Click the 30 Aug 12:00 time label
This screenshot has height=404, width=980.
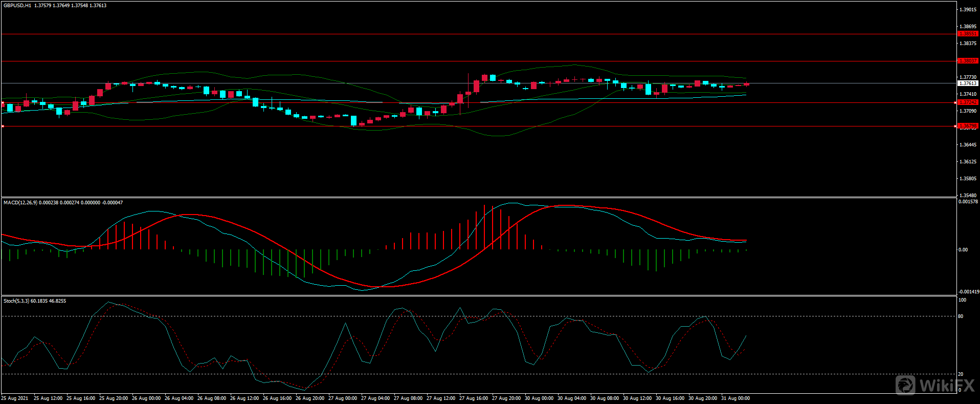coord(637,398)
